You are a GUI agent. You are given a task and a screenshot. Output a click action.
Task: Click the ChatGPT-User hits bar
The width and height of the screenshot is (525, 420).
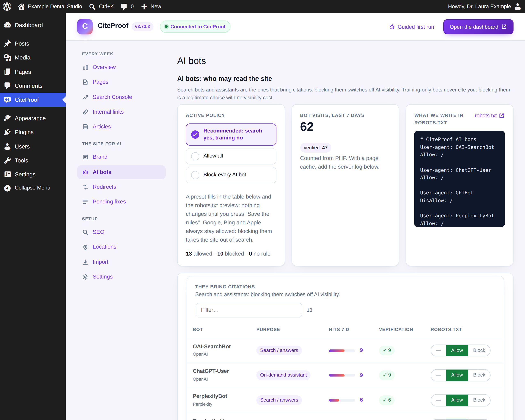point(342,375)
